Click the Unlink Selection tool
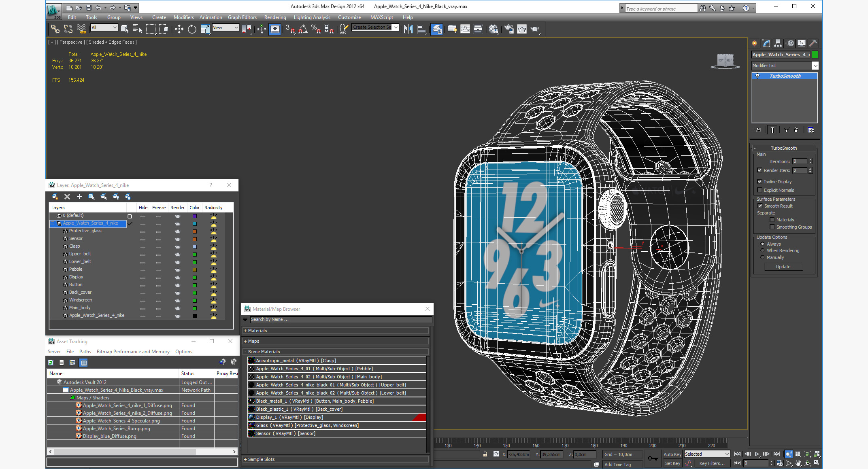 click(68, 29)
